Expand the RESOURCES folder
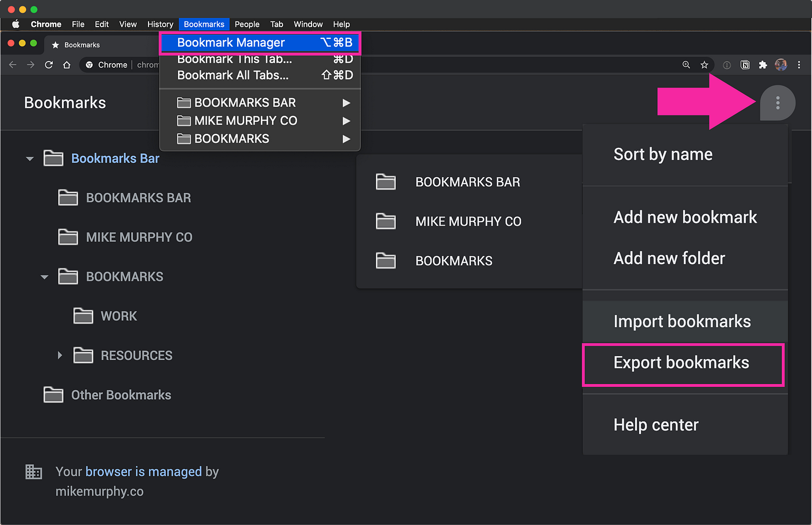 tap(60, 355)
